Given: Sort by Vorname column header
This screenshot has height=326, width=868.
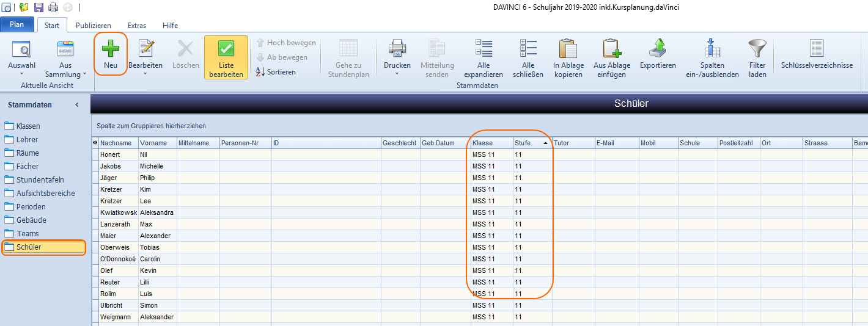Looking at the screenshot, I should point(157,143).
